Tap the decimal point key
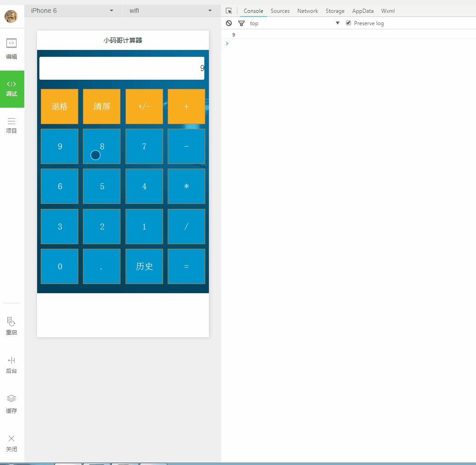 pos(102,267)
